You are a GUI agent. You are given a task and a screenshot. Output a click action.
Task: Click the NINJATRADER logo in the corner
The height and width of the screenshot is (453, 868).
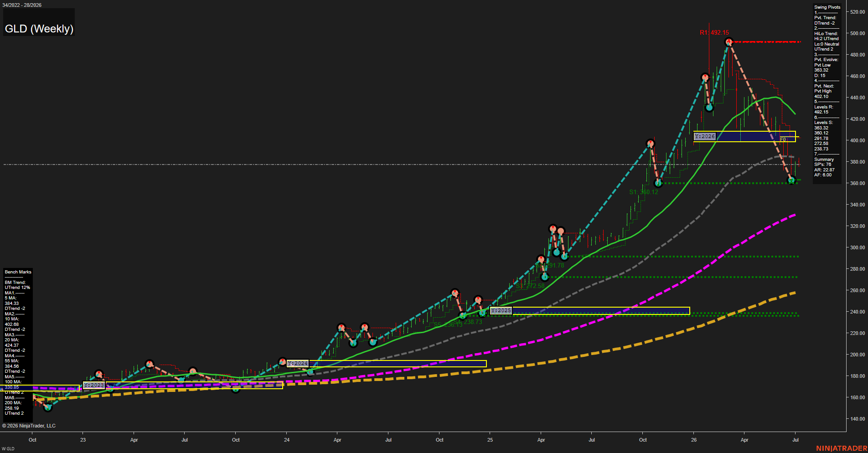tap(841, 448)
